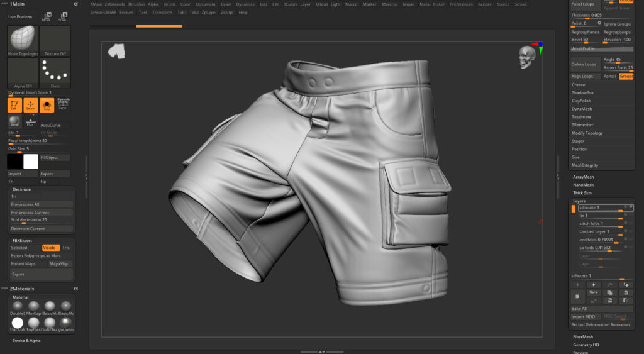Image resolution: width=644 pixels, height=354 pixels.
Task: Collapse the Layers section header
Action: coord(579,201)
